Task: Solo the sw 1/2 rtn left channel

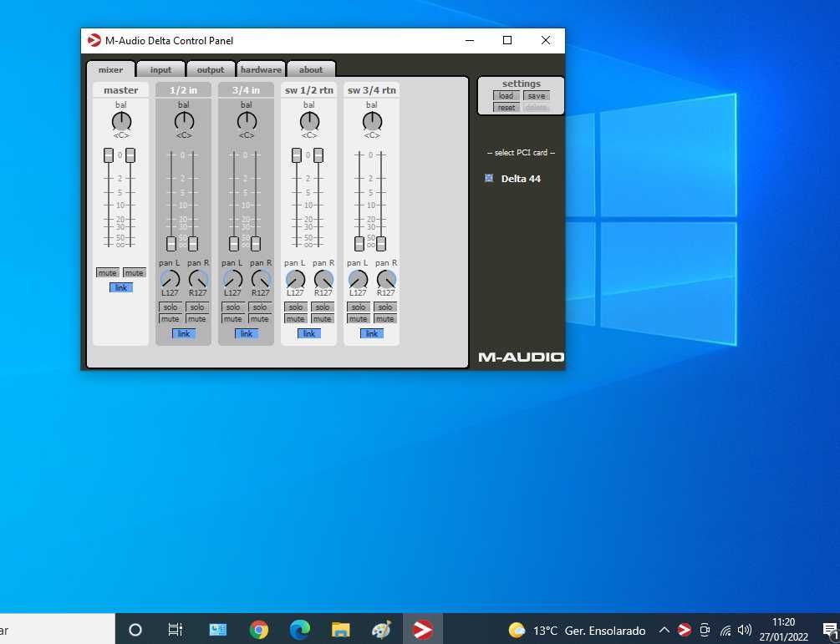Action: click(296, 307)
